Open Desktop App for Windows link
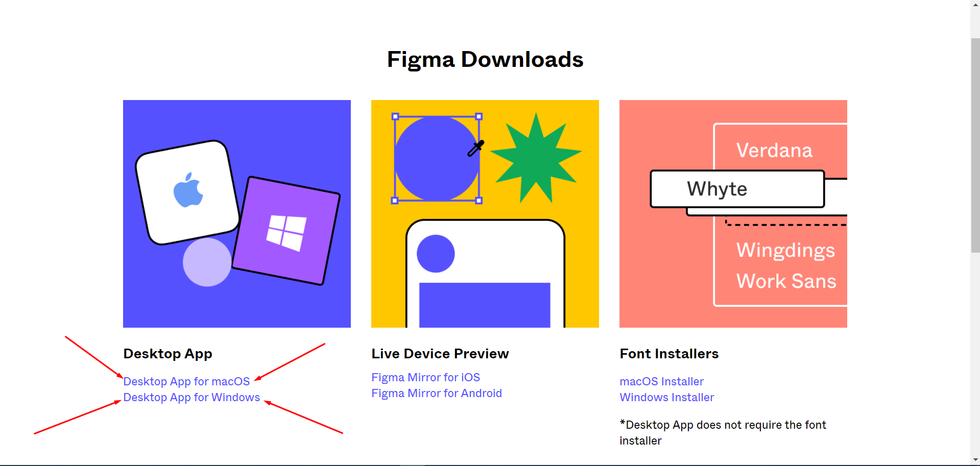The image size is (980, 466). point(192,397)
